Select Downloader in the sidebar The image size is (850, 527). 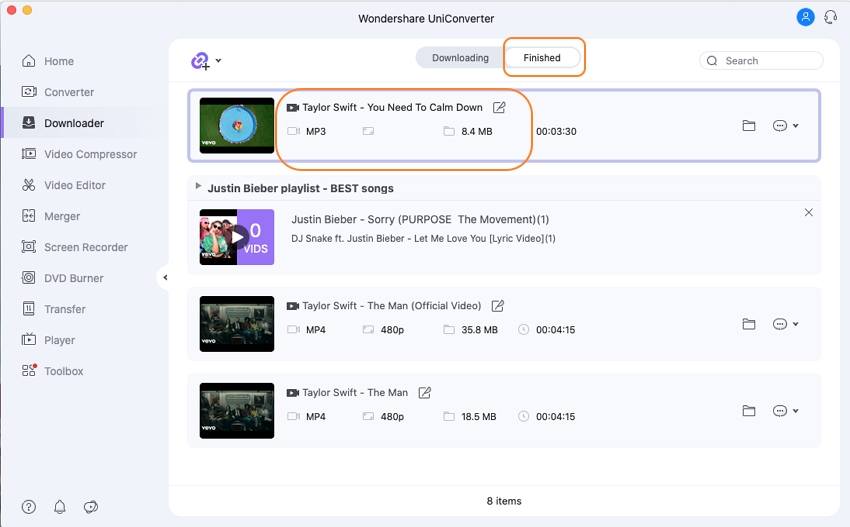63,123
